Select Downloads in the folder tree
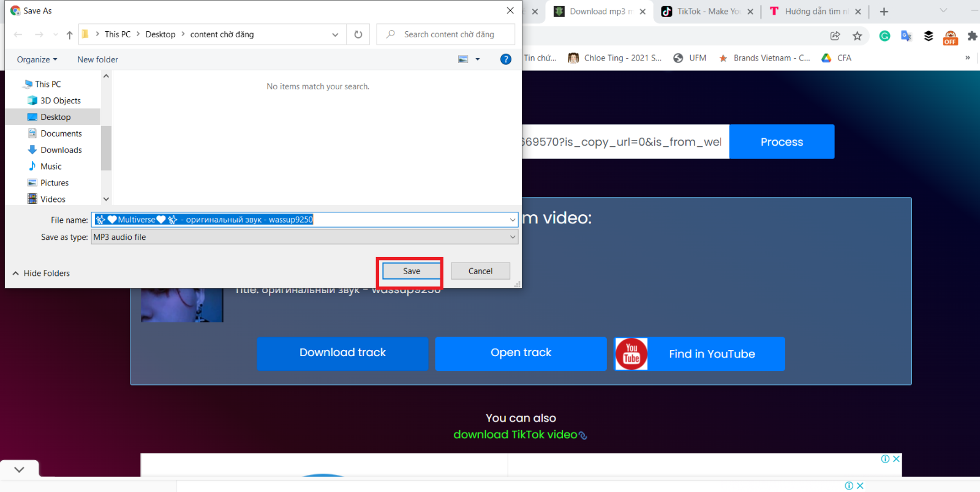The image size is (980, 492). click(x=61, y=150)
